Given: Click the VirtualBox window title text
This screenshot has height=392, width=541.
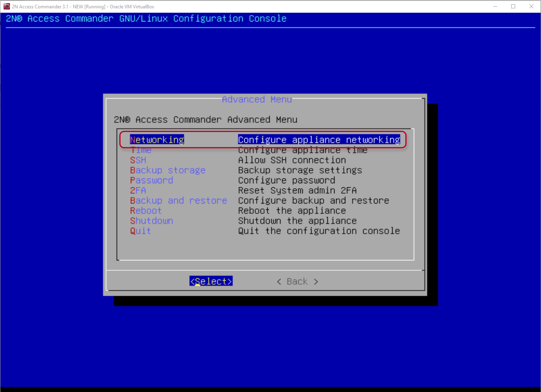Looking at the screenshot, I should tap(83, 7).
